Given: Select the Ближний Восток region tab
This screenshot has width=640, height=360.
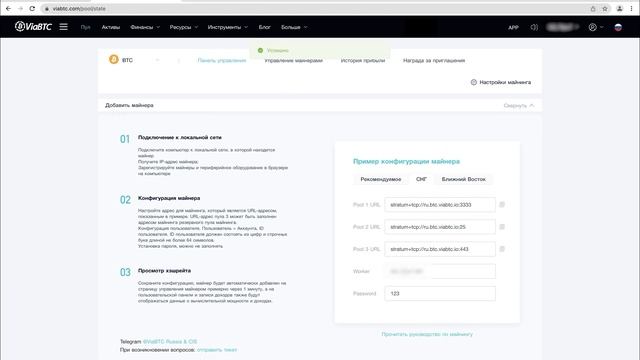Looking at the screenshot, I should coord(463,179).
